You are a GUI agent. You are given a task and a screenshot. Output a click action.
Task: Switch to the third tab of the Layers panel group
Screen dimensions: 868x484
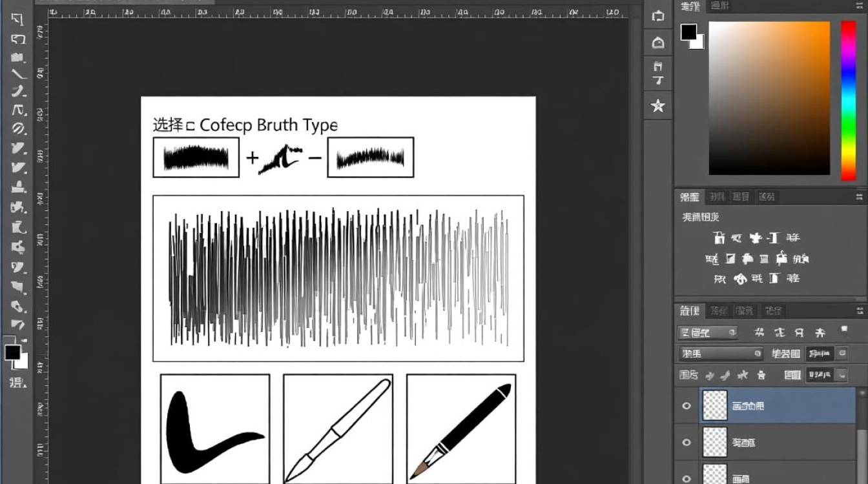[745, 311]
